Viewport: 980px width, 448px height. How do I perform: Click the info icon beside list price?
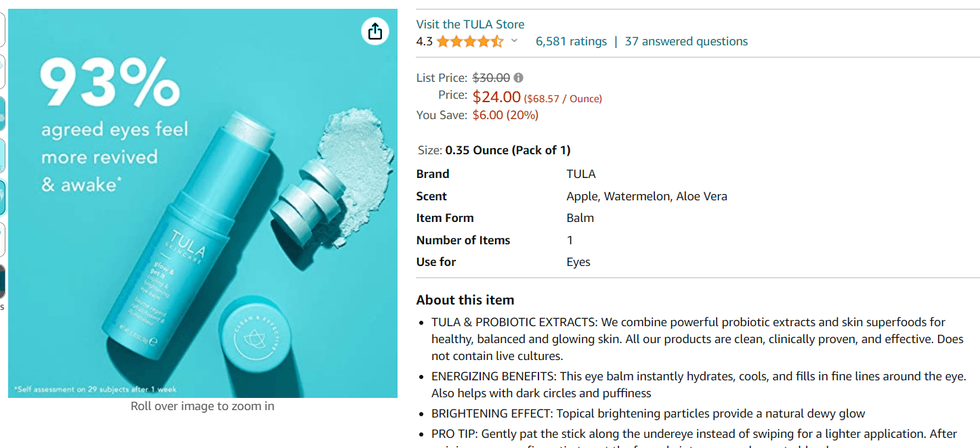click(518, 78)
